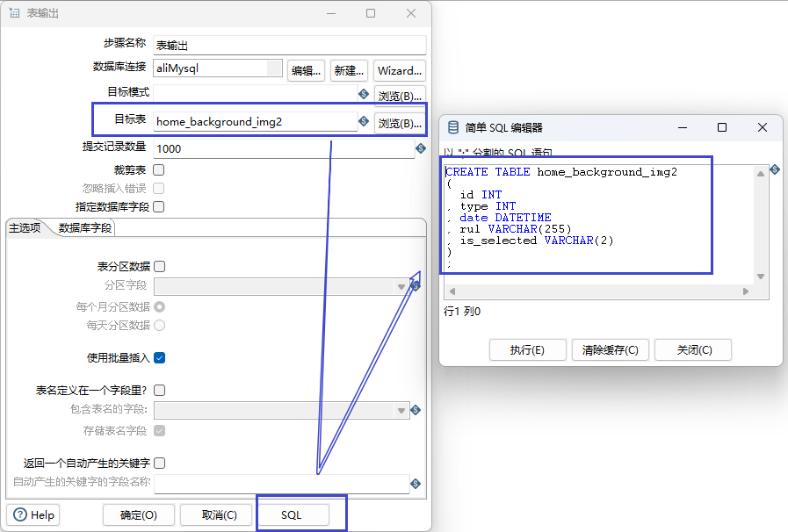
Task: Expand the 分区字段 dropdown arrow
Action: click(x=401, y=286)
